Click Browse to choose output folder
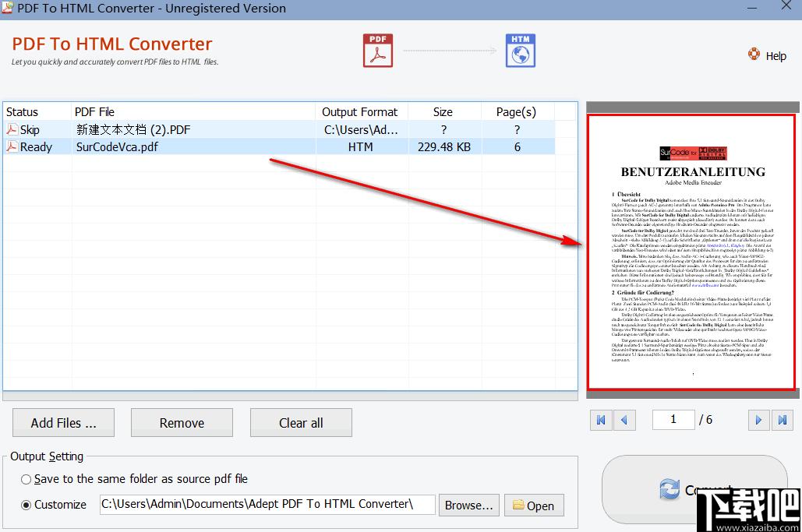The image size is (802, 532). tap(469, 505)
